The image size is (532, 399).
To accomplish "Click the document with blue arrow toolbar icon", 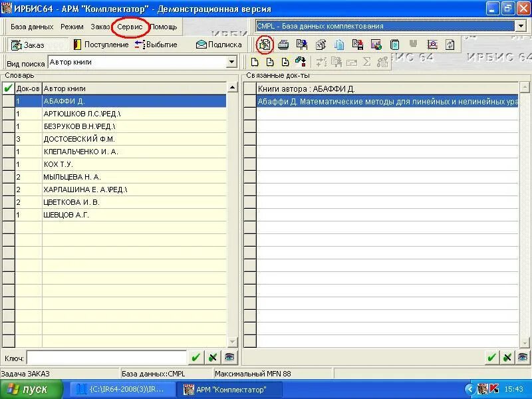I will click(x=302, y=45).
